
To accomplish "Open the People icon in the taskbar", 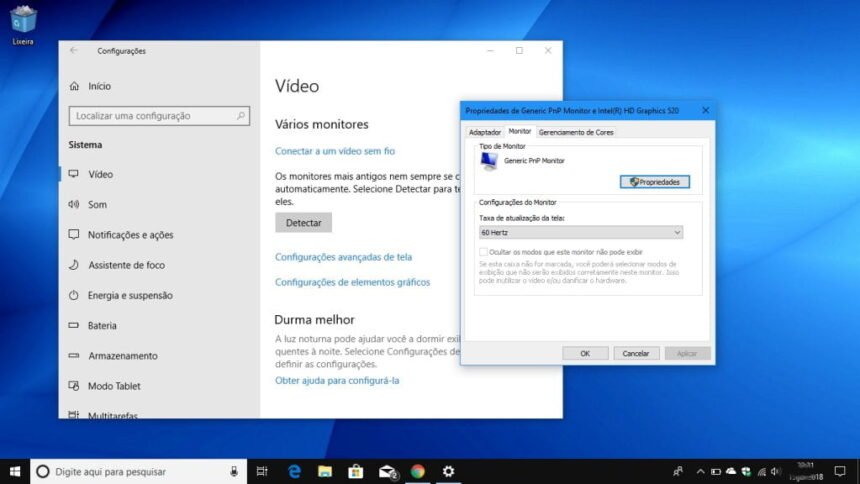I will 678,471.
